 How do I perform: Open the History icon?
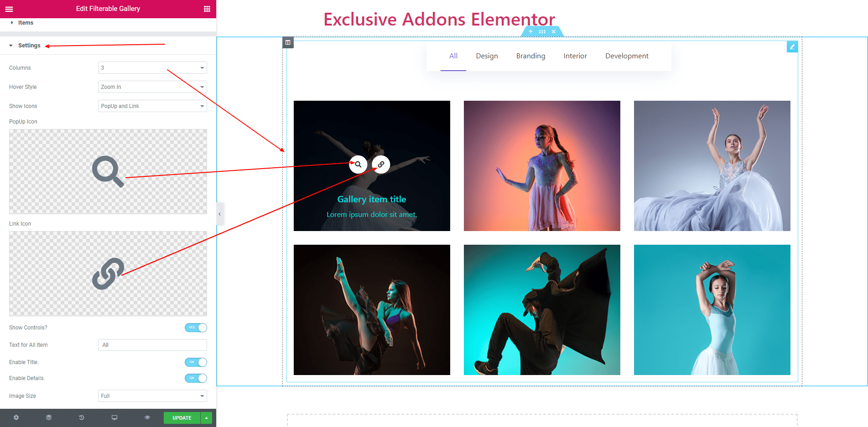point(82,417)
